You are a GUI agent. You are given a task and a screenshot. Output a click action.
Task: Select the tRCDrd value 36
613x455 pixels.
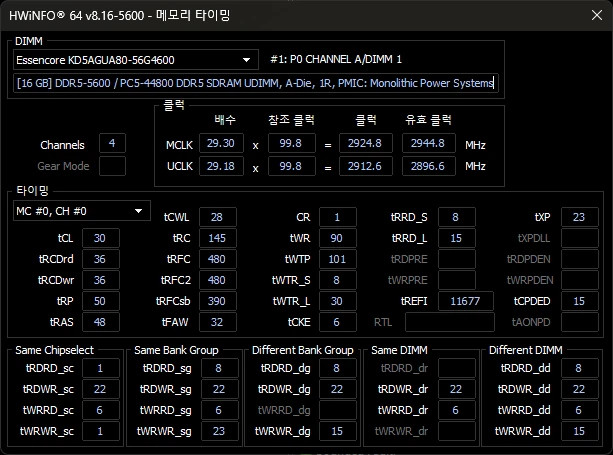point(100,259)
